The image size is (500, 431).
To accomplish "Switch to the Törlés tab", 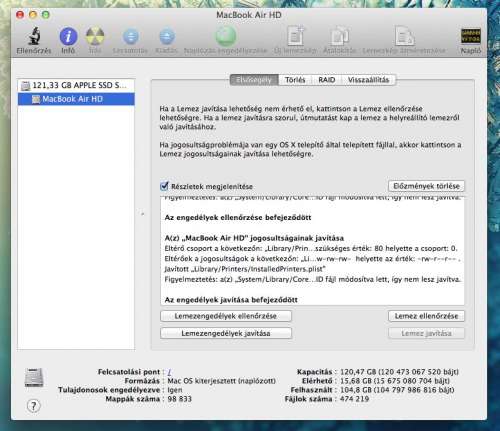I will click(x=295, y=80).
